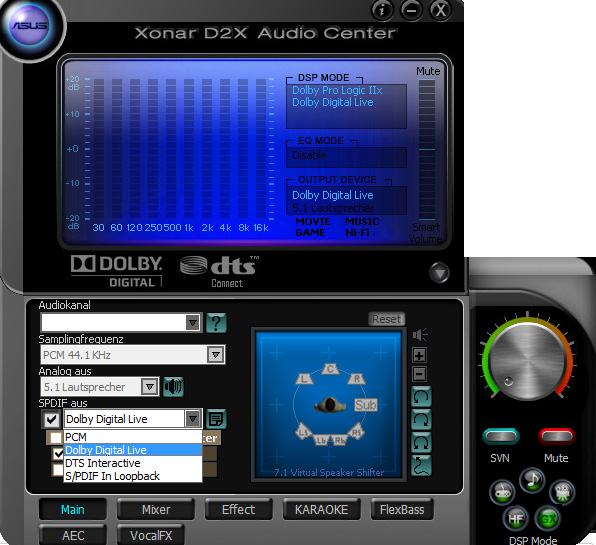Choose DTS Interactive from the SPDIF list
The width and height of the screenshot is (596, 545).
pyautogui.click(x=133, y=463)
